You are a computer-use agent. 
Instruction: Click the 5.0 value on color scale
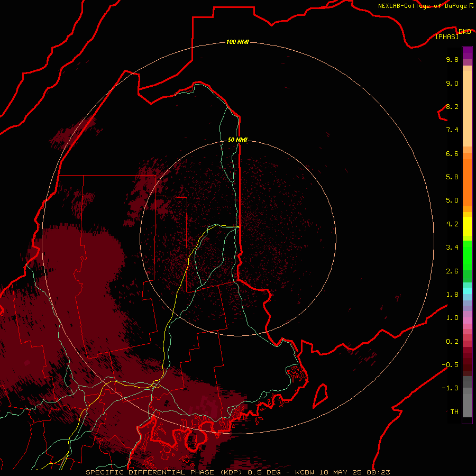(x=452, y=200)
